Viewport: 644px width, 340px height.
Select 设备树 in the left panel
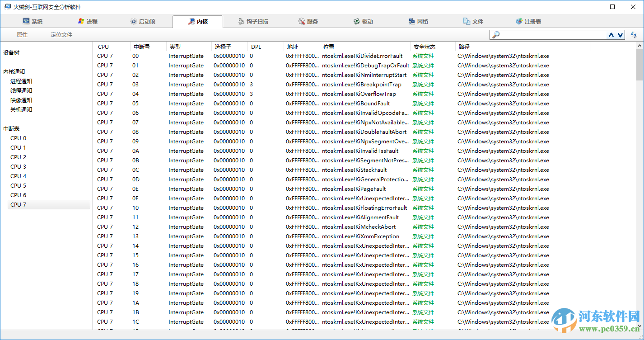pyautogui.click(x=11, y=52)
